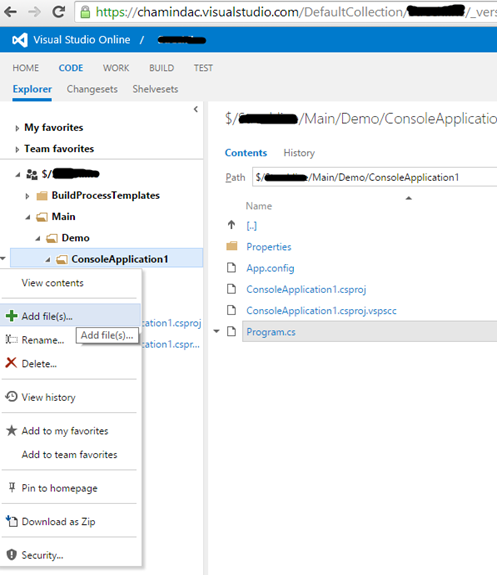This screenshot has width=497, height=575.
Task: Open the ConsoleApplication1 tree row dropdown arrow
Action: [x=3, y=259]
